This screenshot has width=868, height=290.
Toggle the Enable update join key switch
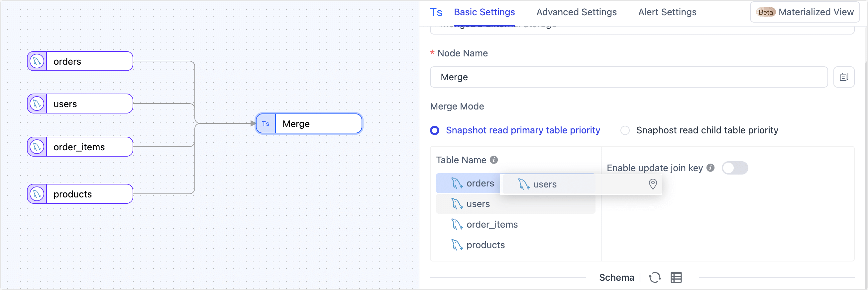pyautogui.click(x=734, y=168)
